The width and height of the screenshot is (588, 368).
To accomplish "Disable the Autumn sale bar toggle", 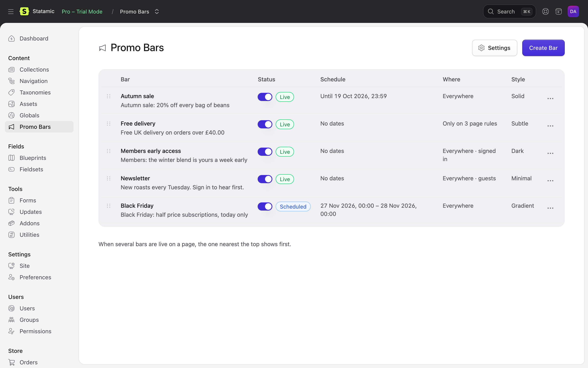I will tap(265, 97).
